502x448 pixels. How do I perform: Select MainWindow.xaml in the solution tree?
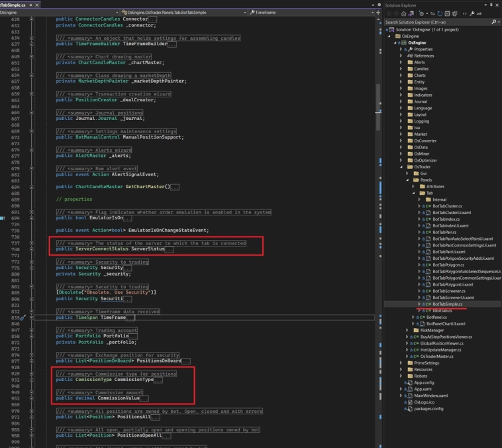(x=430, y=396)
